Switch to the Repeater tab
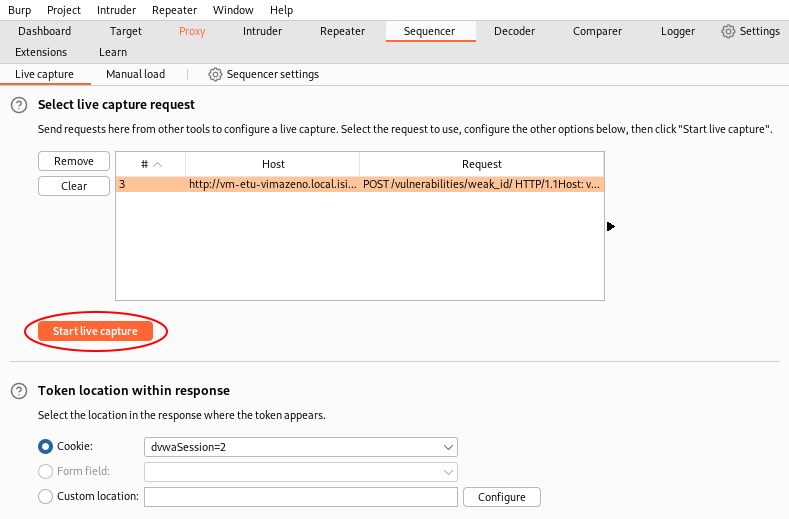Image resolution: width=789 pixels, height=519 pixels. [x=342, y=31]
